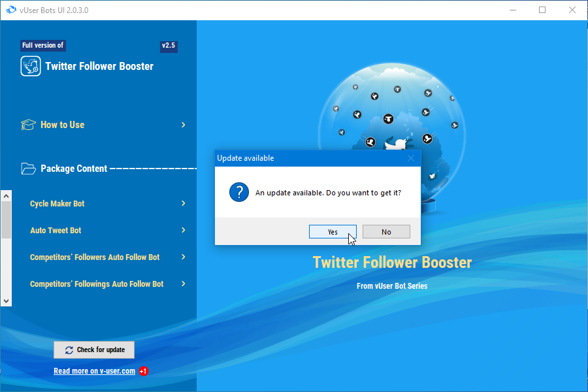Click the question mark icon in update dialog
The image size is (588, 392).
pos(239,192)
